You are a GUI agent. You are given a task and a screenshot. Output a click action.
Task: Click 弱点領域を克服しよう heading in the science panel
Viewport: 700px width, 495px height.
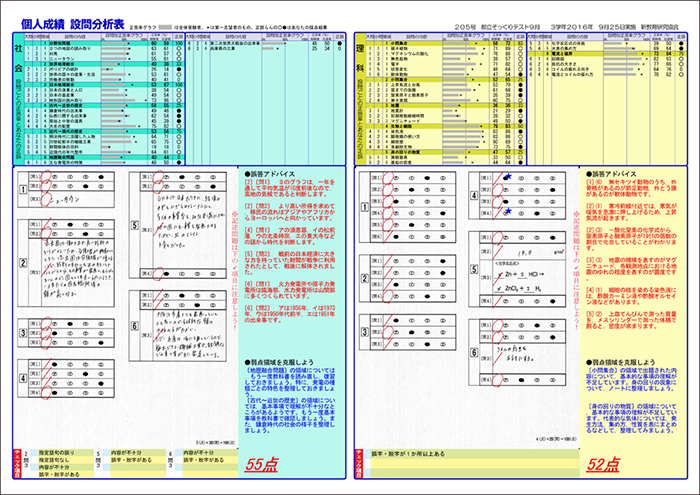click(x=621, y=362)
